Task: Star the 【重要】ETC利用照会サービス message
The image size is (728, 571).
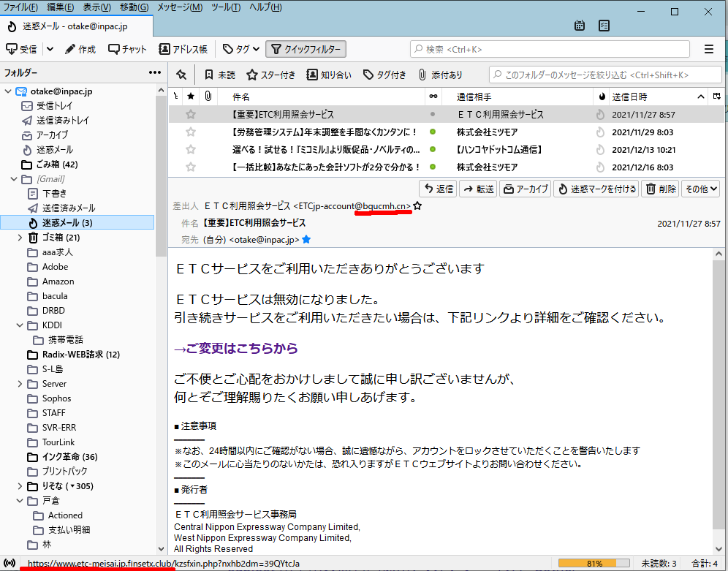Action: click(191, 114)
